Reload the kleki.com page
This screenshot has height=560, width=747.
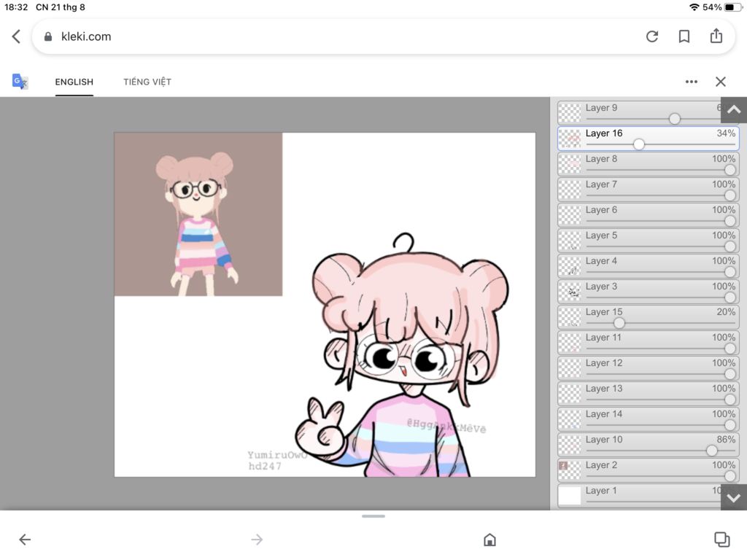click(651, 36)
